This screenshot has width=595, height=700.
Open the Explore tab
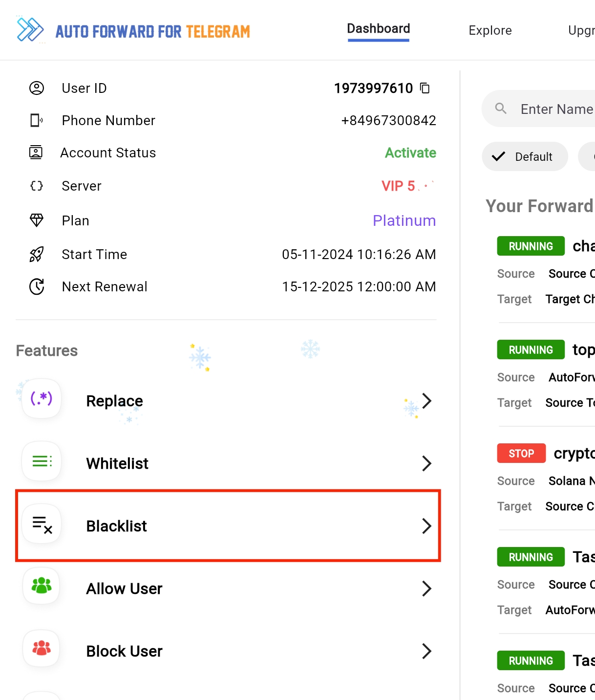point(490,30)
